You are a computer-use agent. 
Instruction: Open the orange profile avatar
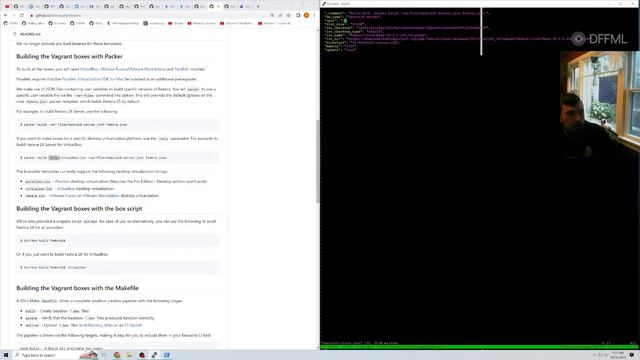[307, 16]
